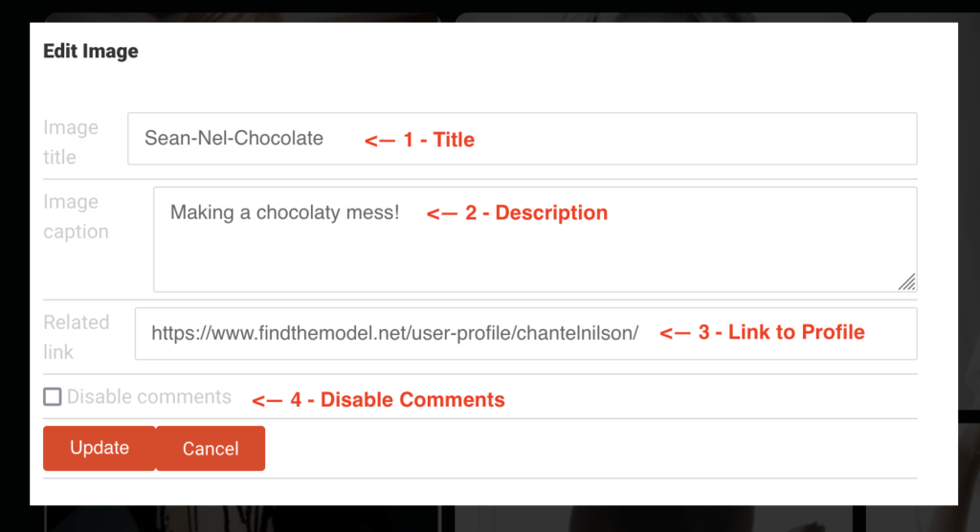Tick the Disable comments checkbox
980x532 pixels.
pyautogui.click(x=53, y=397)
